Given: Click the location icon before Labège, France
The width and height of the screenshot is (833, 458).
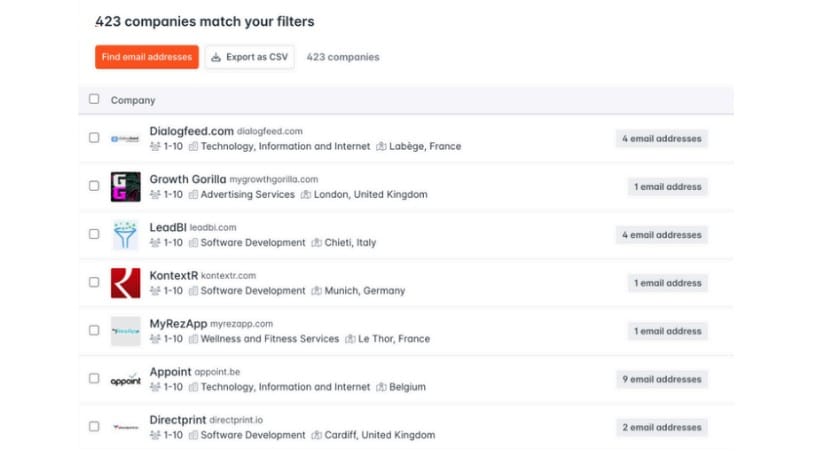Looking at the screenshot, I should [x=381, y=146].
